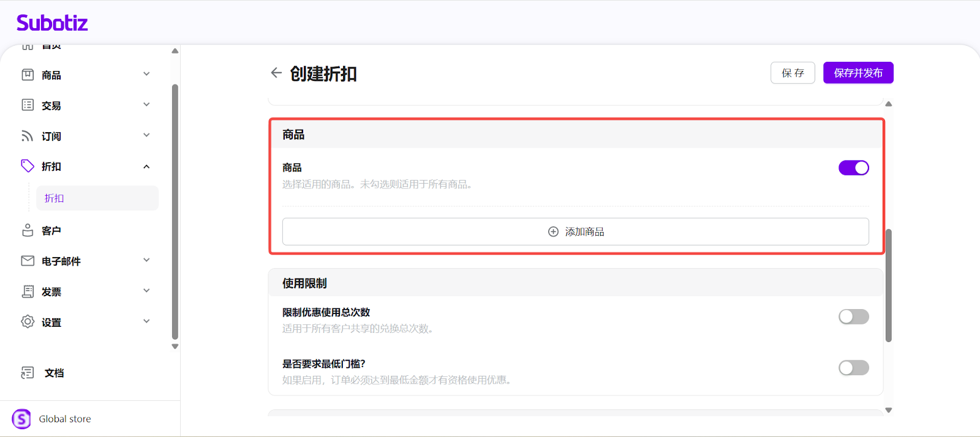Viewport: 980px width, 437px height.
Task: Turn on 是否要求最低门槛 toggle
Action: click(x=853, y=368)
